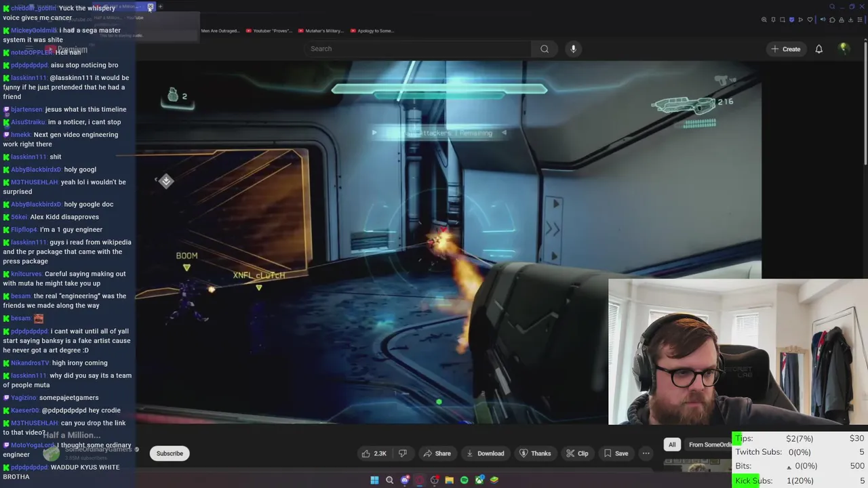Activate voice search microphone

[x=573, y=49]
